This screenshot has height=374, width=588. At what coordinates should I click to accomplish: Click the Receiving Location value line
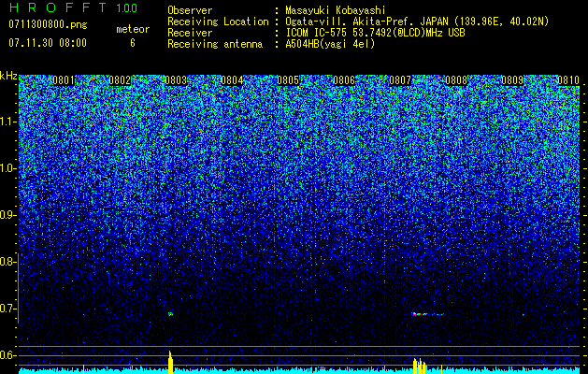pyautogui.click(x=417, y=22)
